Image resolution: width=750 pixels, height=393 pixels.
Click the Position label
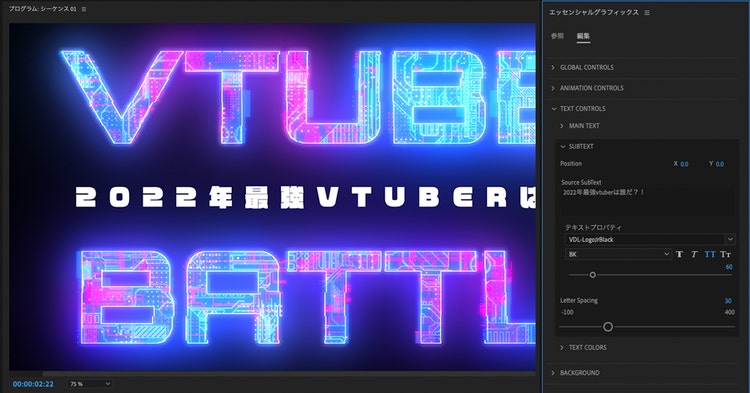tap(571, 164)
